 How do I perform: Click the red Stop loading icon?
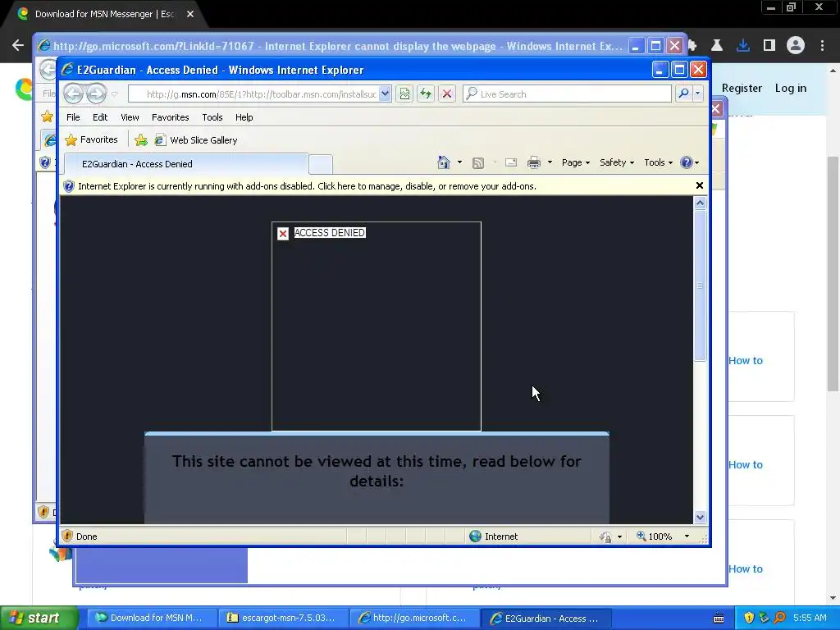tap(447, 94)
